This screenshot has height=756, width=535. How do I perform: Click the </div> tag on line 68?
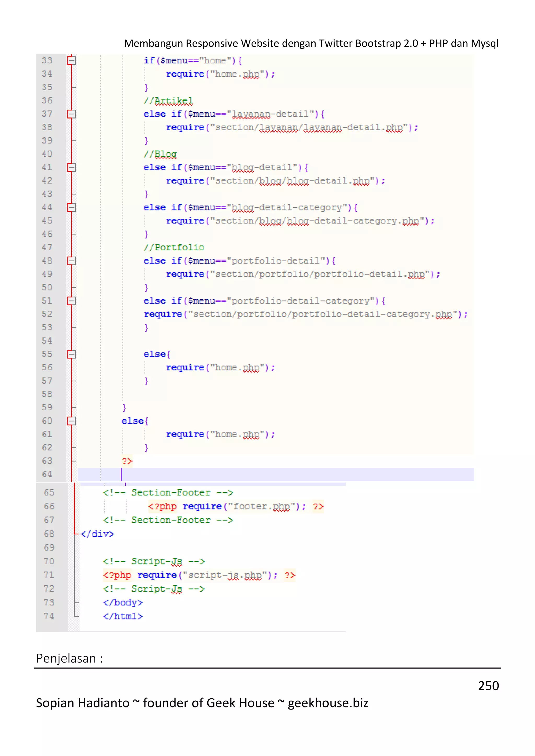(x=97, y=534)
